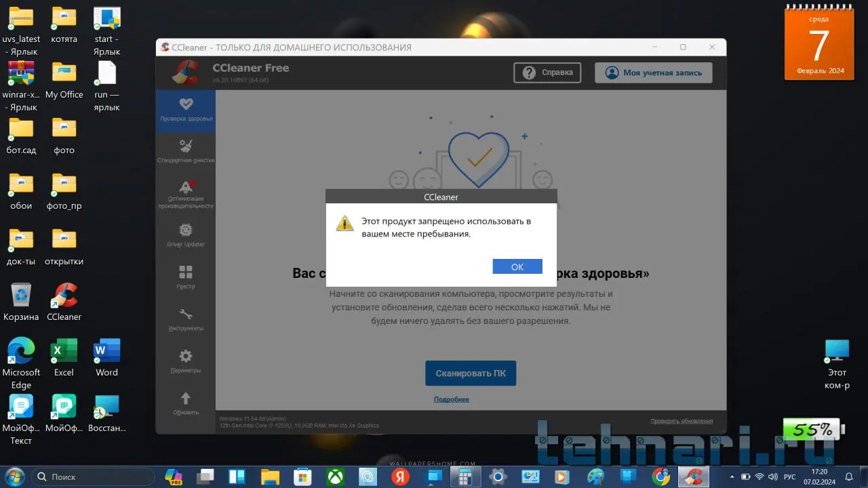
Task: Open File Explorer from the taskbar
Action: pyautogui.click(x=271, y=476)
